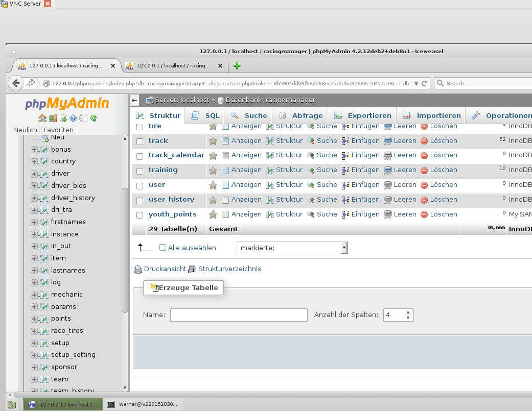Click the phpMyAdmin home icon
532x411 pixels.
coord(42,118)
